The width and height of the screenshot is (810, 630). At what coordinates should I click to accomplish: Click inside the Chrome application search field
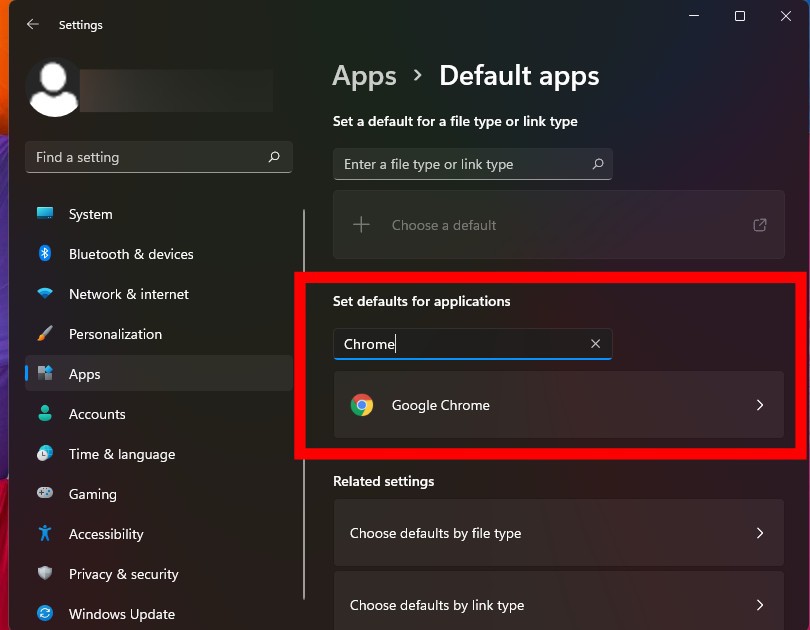[473, 343]
